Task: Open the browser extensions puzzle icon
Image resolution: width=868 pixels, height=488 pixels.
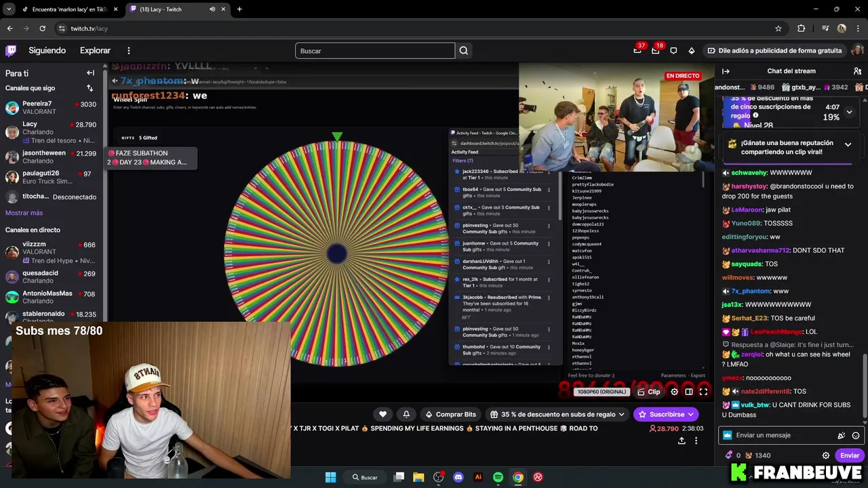Action: point(802,28)
